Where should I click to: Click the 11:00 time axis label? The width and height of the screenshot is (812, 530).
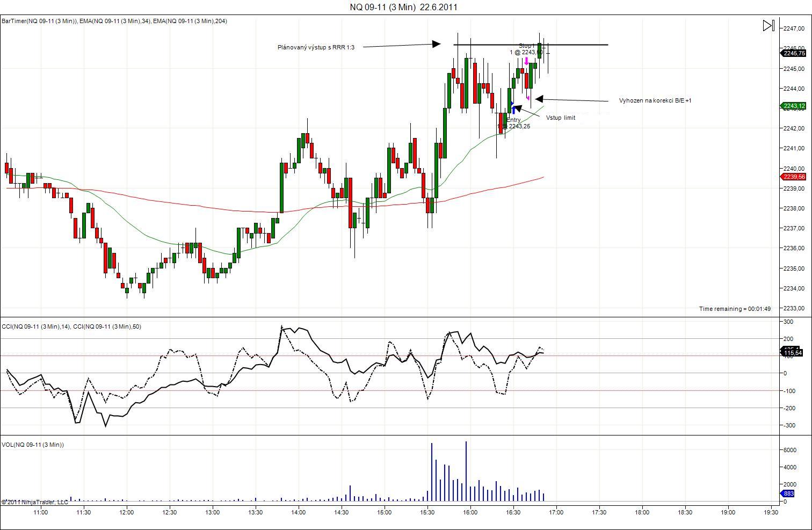tap(41, 512)
